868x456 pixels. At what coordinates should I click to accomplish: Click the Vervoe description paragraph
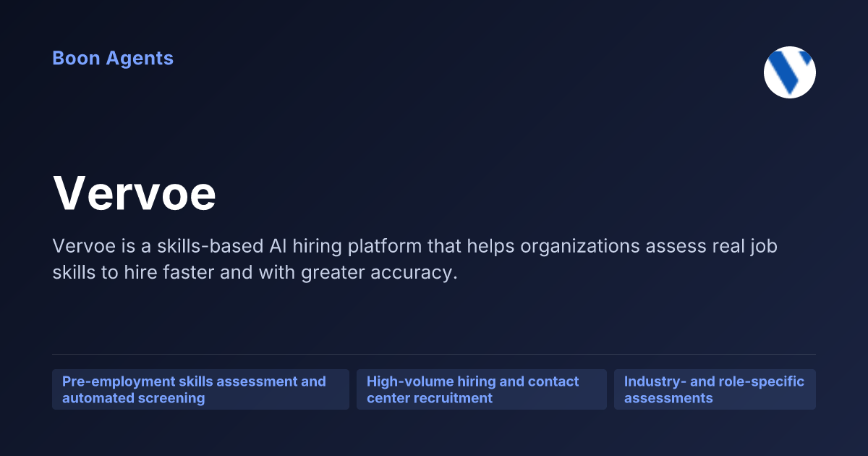click(x=414, y=261)
